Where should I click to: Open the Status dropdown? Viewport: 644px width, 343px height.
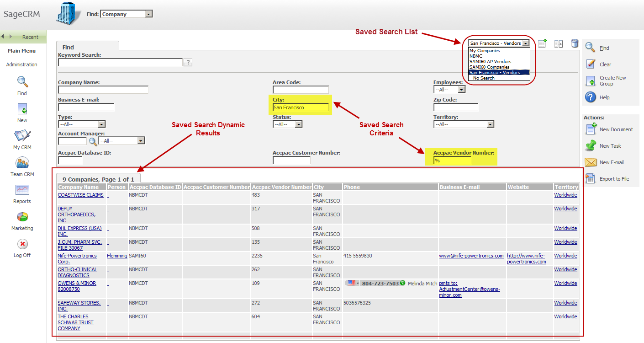pyautogui.click(x=287, y=124)
